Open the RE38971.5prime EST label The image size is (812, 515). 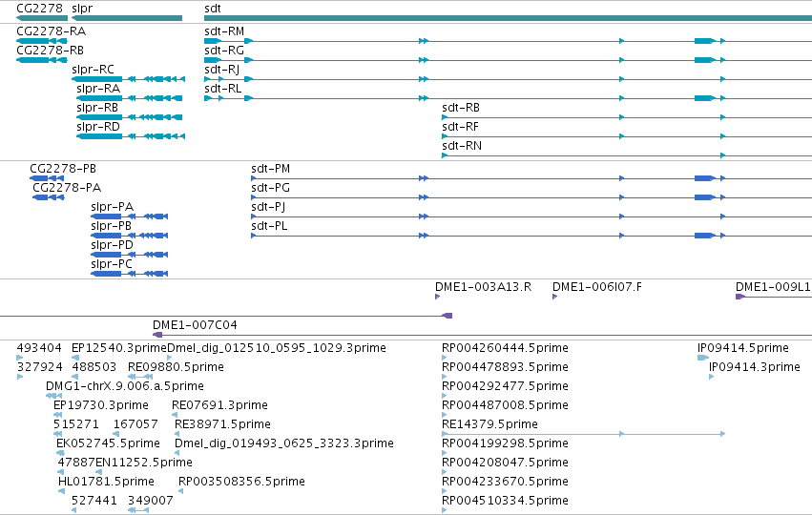coord(222,424)
